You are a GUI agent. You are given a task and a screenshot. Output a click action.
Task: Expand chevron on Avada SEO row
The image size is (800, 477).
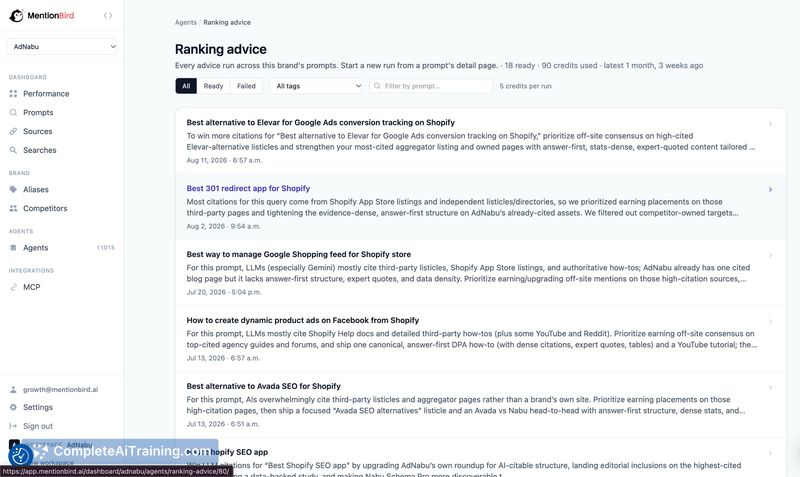point(770,387)
